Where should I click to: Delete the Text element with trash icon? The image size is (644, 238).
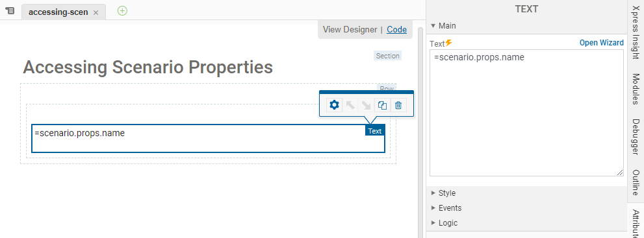[x=398, y=105]
